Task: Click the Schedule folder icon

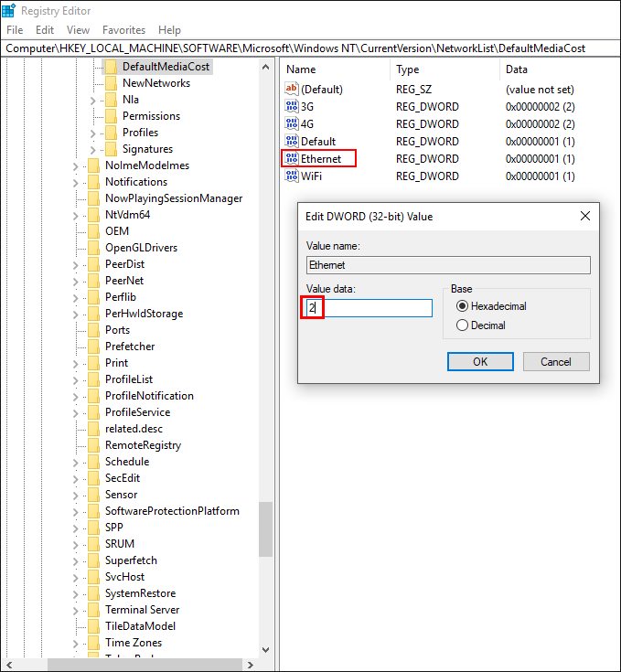Action: (93, 462)
